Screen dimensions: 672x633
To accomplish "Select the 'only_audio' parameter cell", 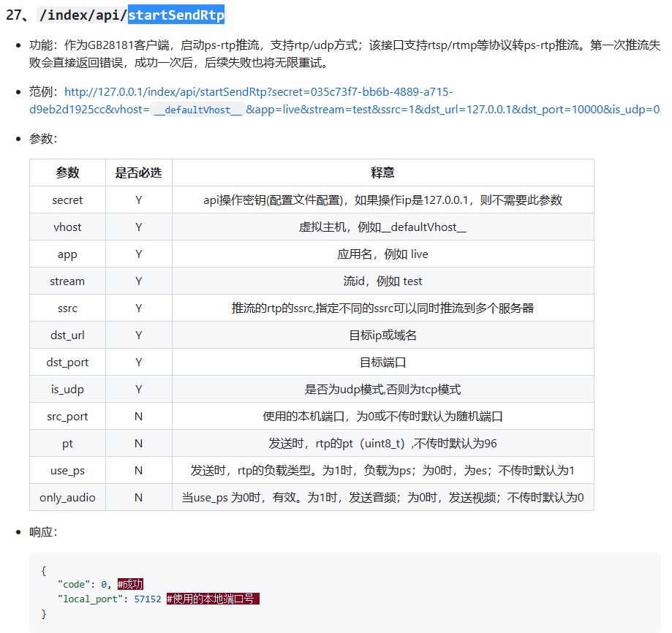I will [x=67, y=497].
